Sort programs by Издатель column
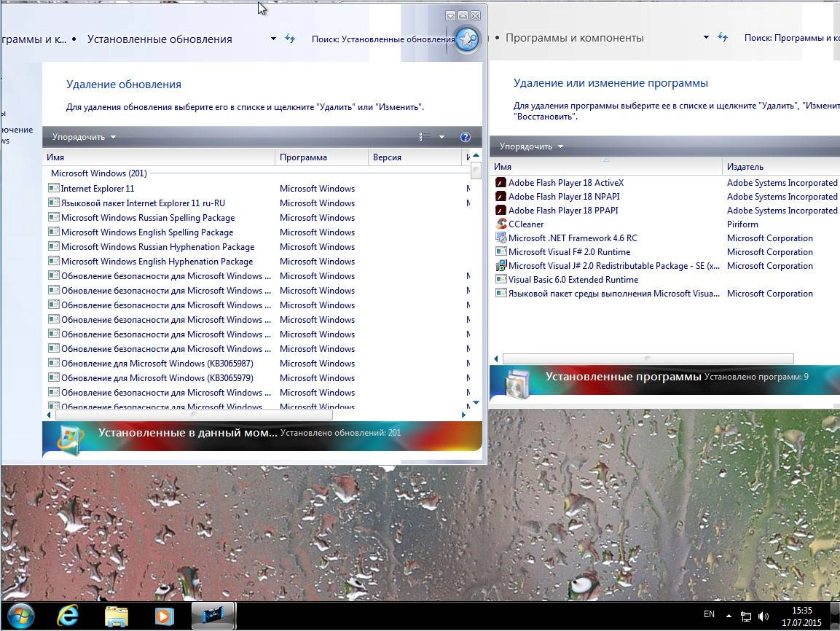Screen dimensions: 840x631 click(x=780, y=167)
